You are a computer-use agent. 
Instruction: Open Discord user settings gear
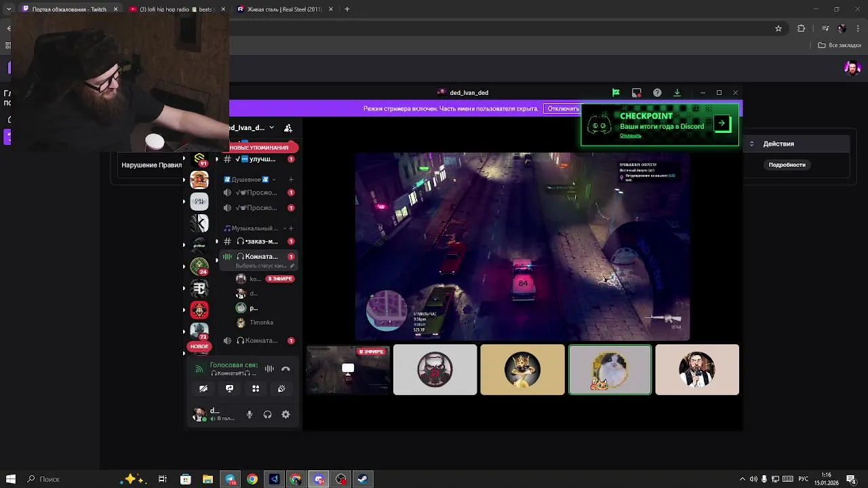pyautogui.click(x=285, y=415)
